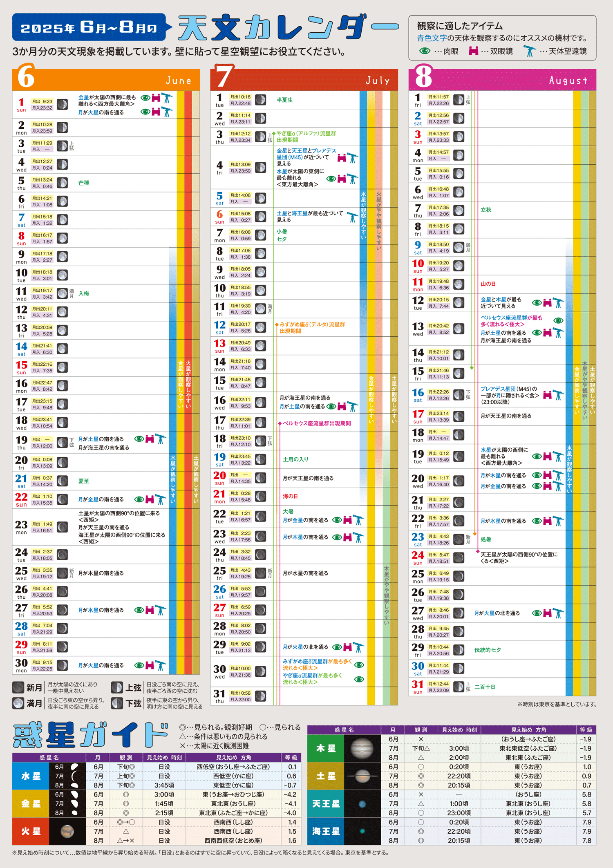The image size is (613, 868).
Task: Click the binoculars (双眼鏡) icon in the legend
Action: click(474, 51)
